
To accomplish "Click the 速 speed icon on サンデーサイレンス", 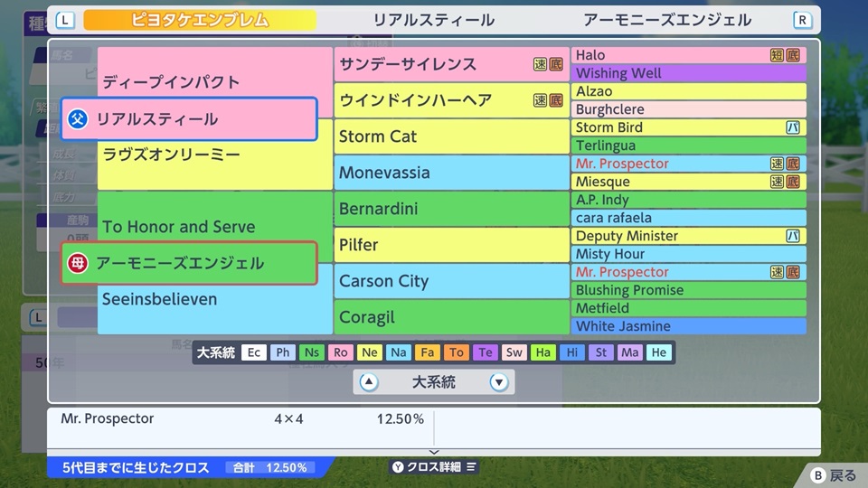I will click(x=541, y=64).
